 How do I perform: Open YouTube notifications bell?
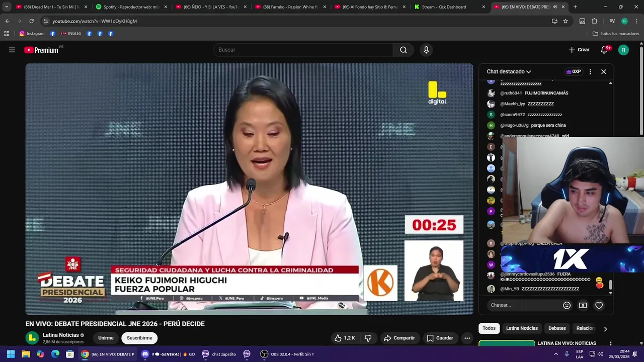pos(605,50)
